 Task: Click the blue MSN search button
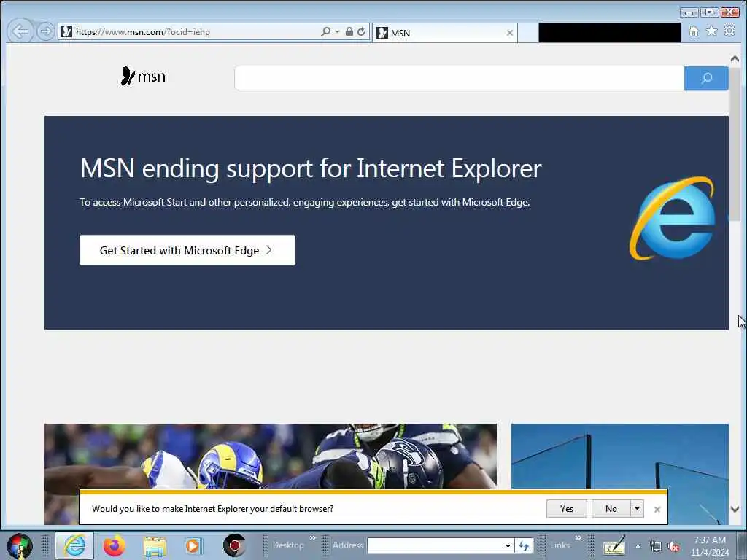click(706, 78)
